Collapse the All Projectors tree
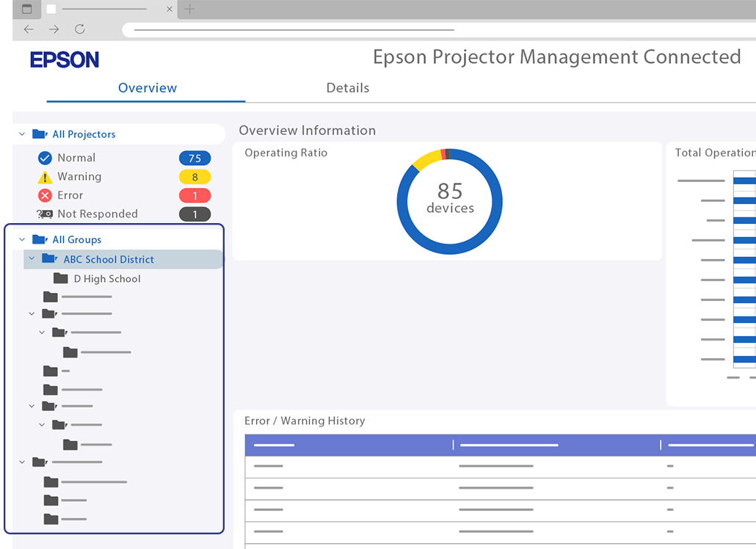Image resolution: width=756 pixels, height=549 pixels. (x=22, y=134)
